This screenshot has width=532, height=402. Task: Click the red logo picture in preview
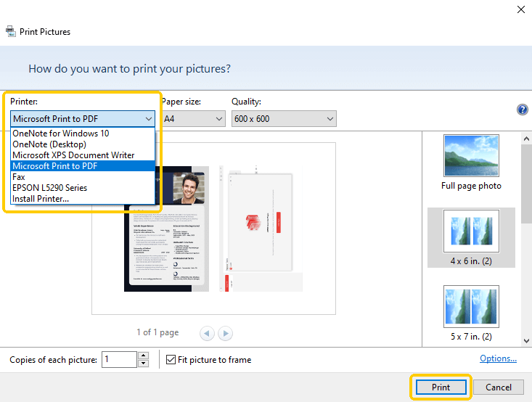coord(261,229)
